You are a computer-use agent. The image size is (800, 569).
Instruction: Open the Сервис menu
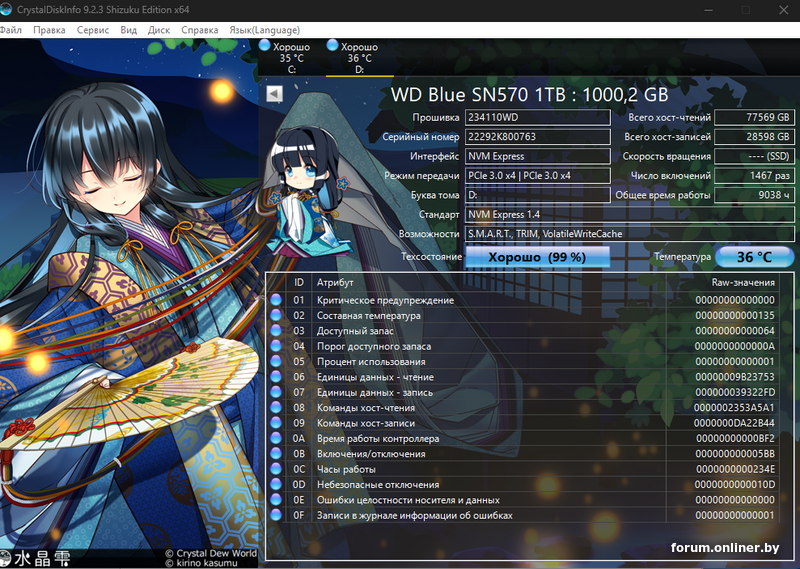coord(93,30)
